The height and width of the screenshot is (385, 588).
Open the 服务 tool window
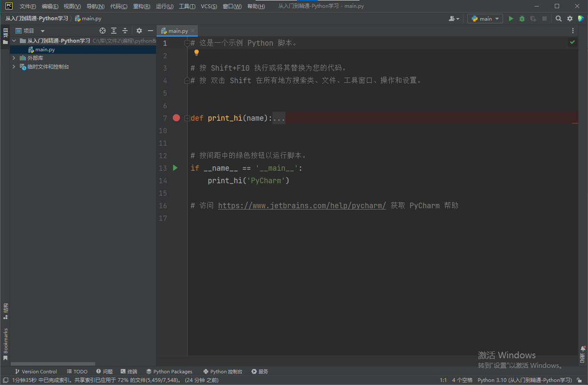(260, 371)
